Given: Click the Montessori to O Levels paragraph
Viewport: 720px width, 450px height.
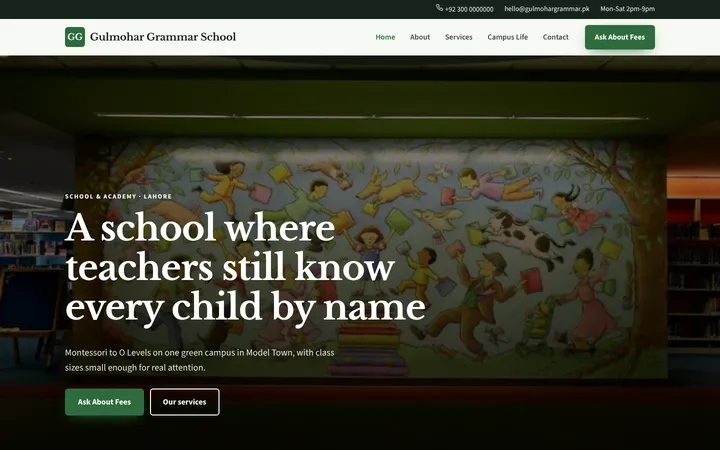Looking at the screenshot, I should [x=200, y=360].
